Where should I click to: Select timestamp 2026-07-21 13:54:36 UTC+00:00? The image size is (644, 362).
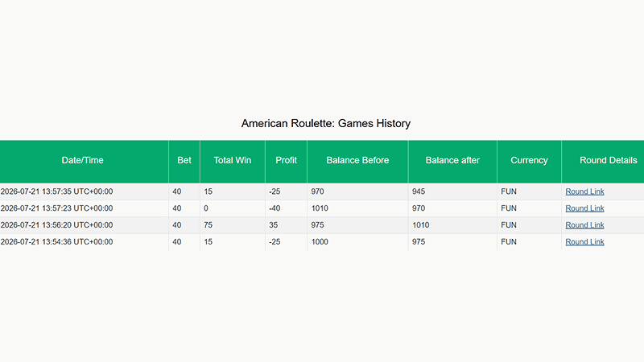[56, 242]
